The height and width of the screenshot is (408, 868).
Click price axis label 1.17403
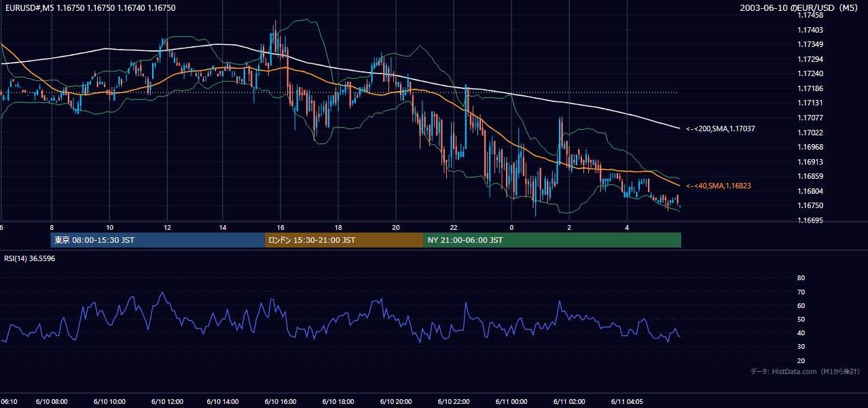[x=810, y=30]
